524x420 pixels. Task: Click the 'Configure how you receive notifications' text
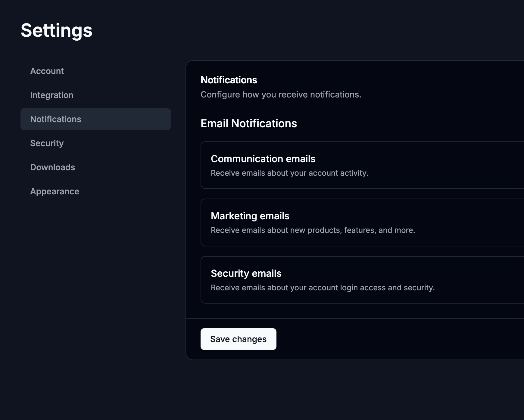click(281, 94)
